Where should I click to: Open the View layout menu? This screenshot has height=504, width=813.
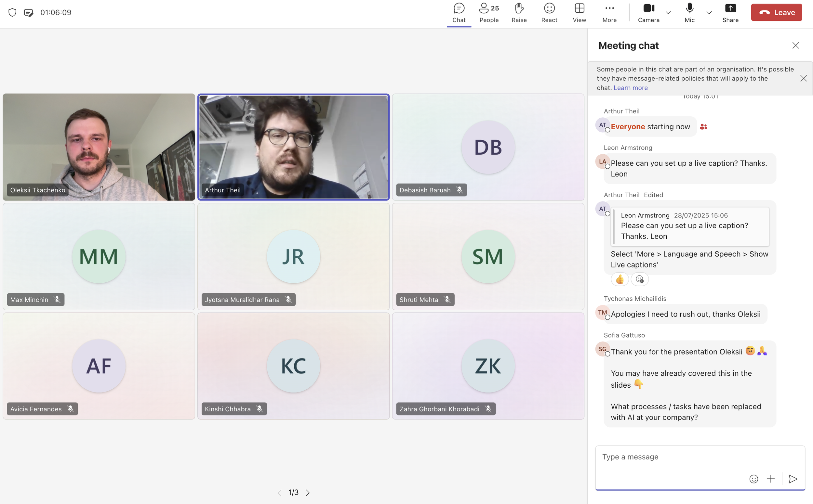[x=579, y=13]
